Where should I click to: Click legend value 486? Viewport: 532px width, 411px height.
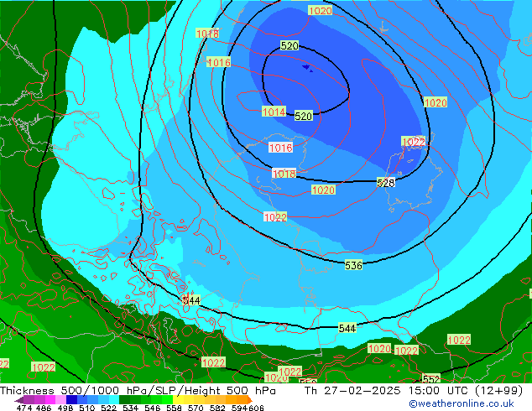pyautogui.click(x=44, y=408)
